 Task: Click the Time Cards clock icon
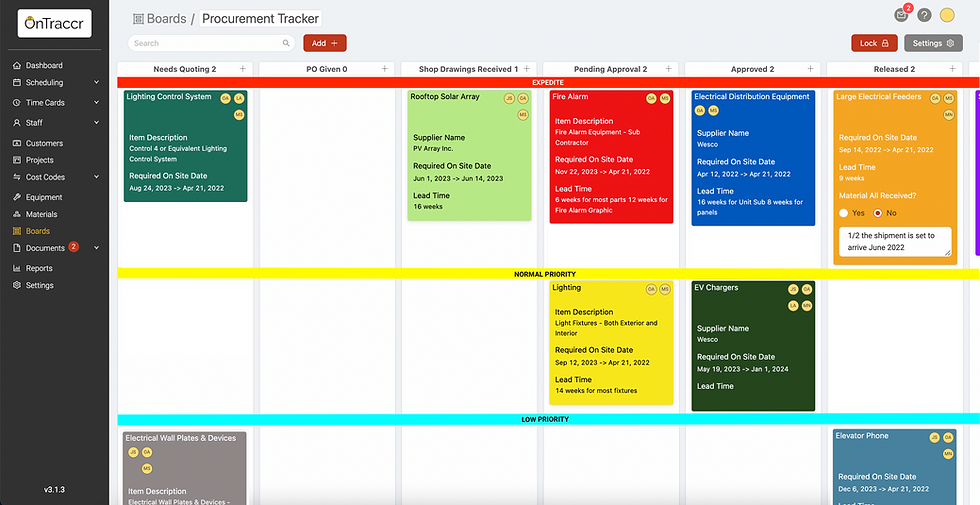pyautogui.click(x=17, y=102)
